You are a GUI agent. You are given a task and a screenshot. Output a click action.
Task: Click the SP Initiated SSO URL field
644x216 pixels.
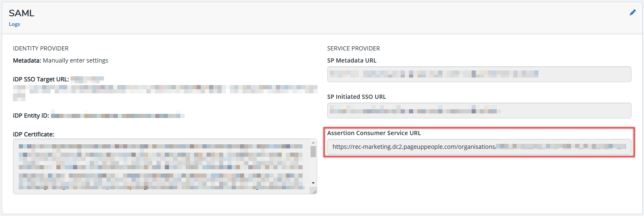(479, 111)
